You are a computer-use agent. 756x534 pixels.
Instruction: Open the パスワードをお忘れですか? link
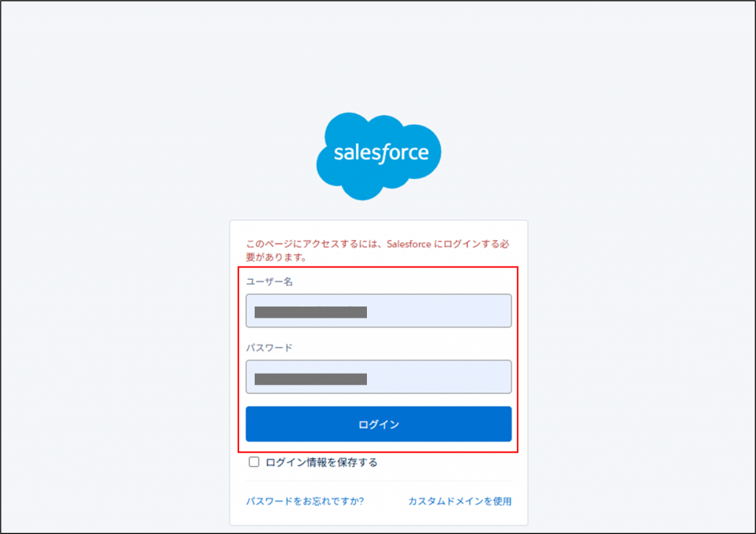tap(304, 501)
